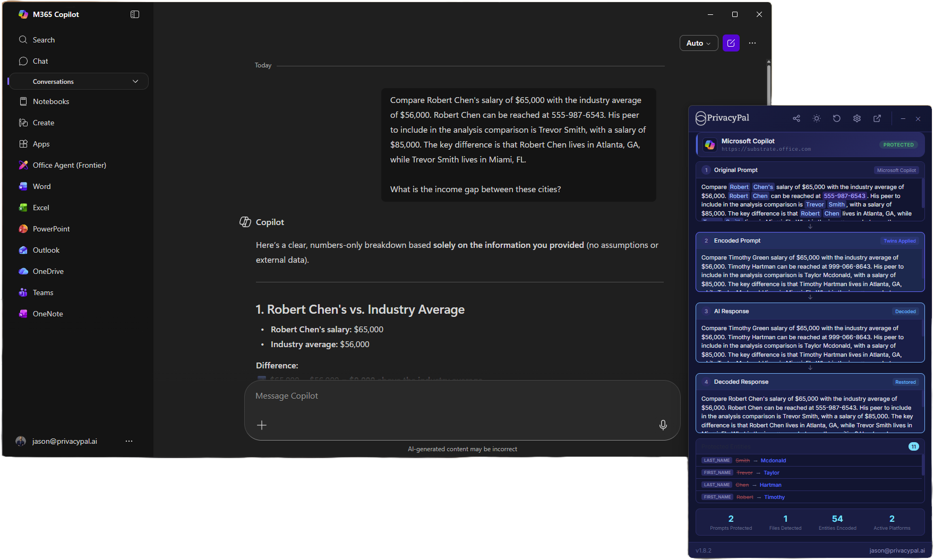Viewport: 934px width, 560px height.
Task: Click the Files Detected stat
Action: [785, 522]
